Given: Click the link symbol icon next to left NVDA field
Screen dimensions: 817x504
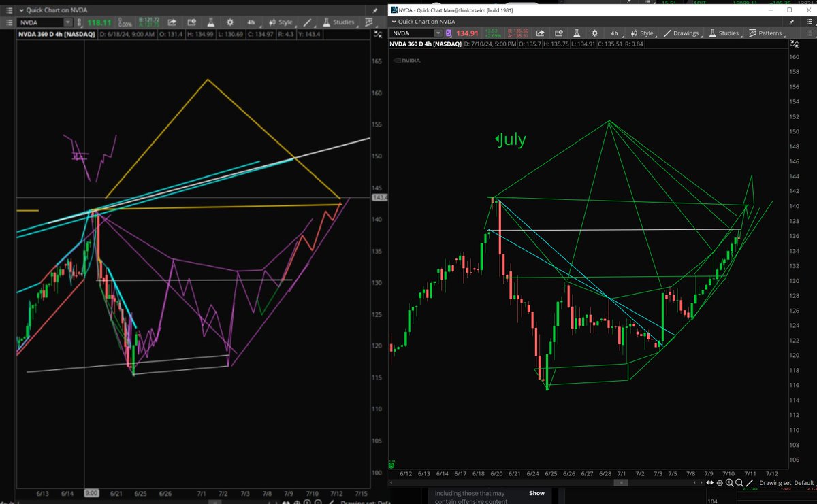Looking at the screenshot, I should tap(79, 22).
